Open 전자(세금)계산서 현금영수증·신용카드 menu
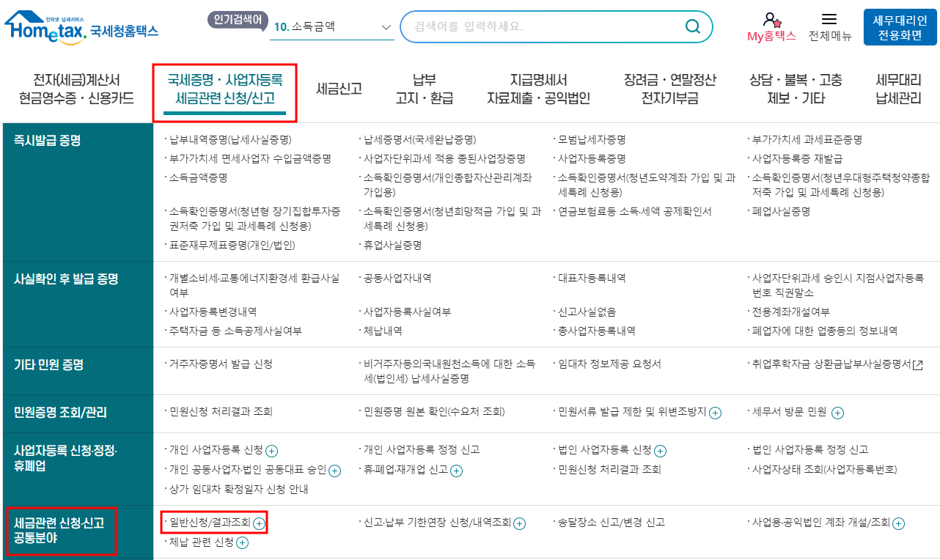This screenshot has height=560, width=940. point(76,89)
